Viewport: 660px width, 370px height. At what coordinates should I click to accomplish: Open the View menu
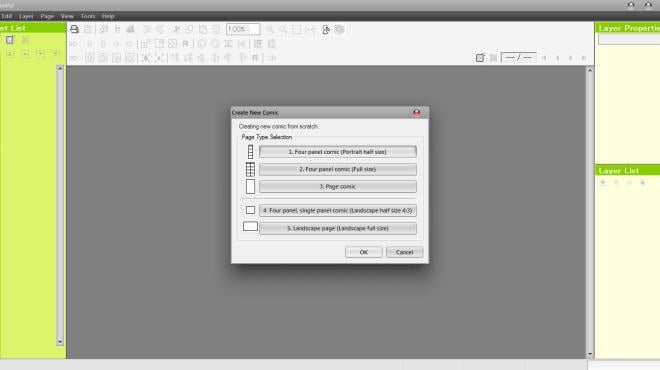pos(67,16)
